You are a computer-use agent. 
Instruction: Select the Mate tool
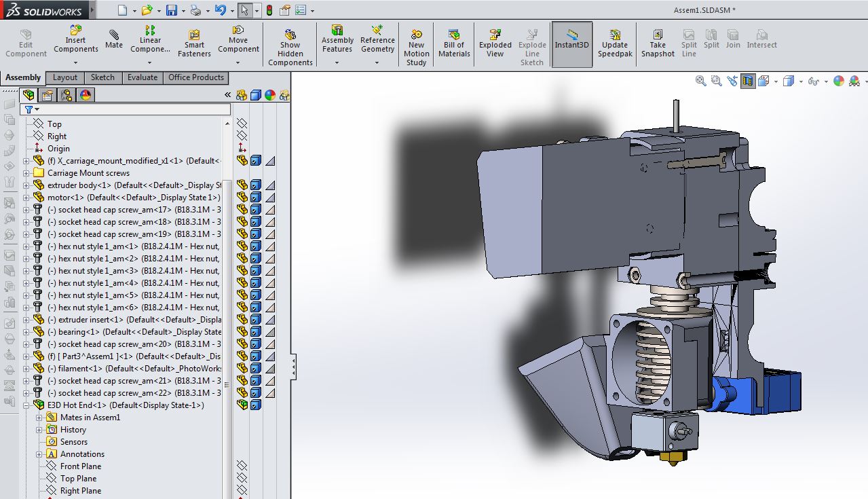[x=114, y=35]
